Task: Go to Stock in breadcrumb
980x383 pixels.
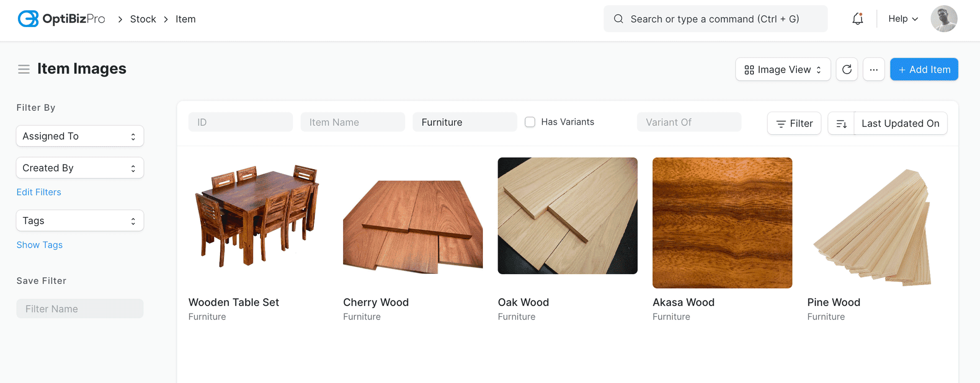Action: click(143, 19)
